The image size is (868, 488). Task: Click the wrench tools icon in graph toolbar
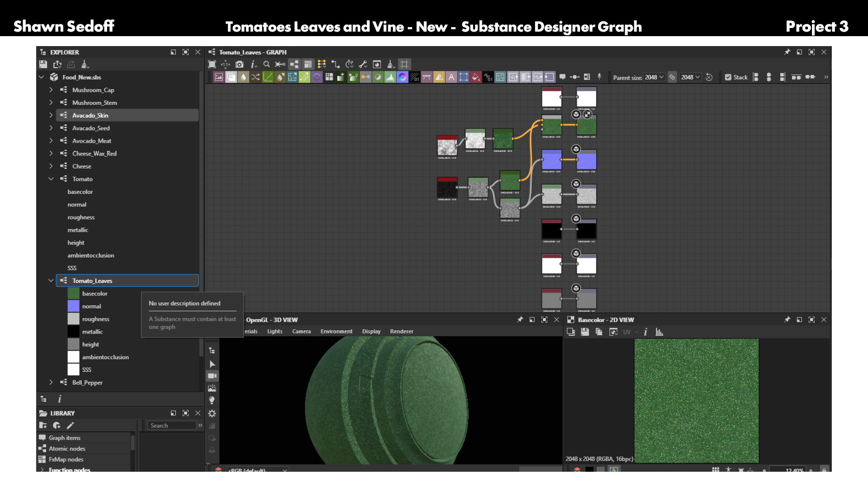pyautogui.click(x=363, y=64)
